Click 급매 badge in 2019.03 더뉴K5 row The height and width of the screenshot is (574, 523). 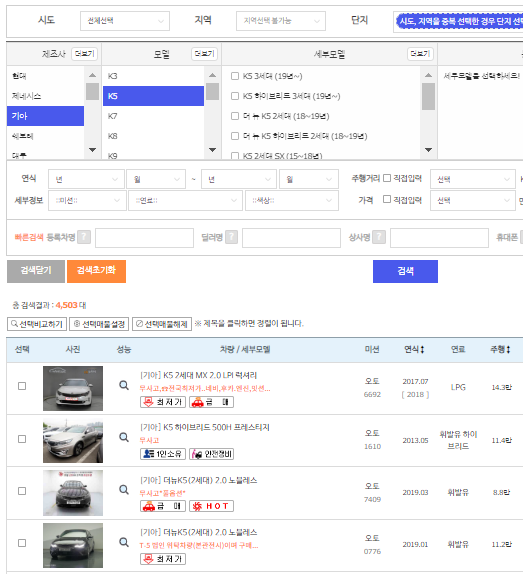tap(163, 506)
